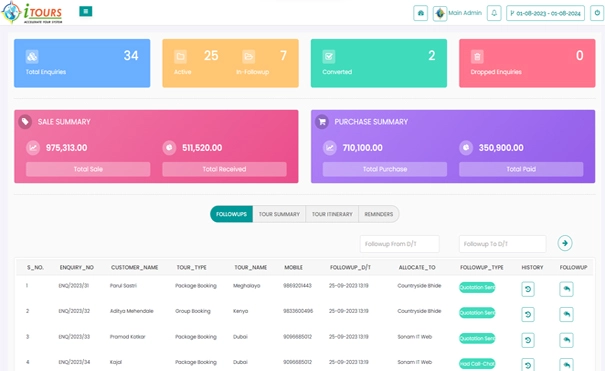Click the Total Paid button
Viewport: 605px width, 371px height.
tap(521, 169)
